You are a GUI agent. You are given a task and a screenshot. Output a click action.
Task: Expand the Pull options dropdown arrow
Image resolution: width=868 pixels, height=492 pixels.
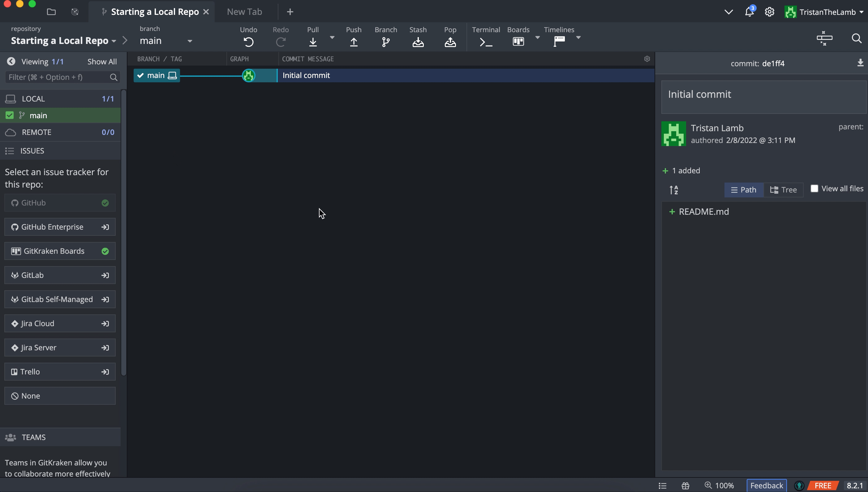(x=332, y=37)
